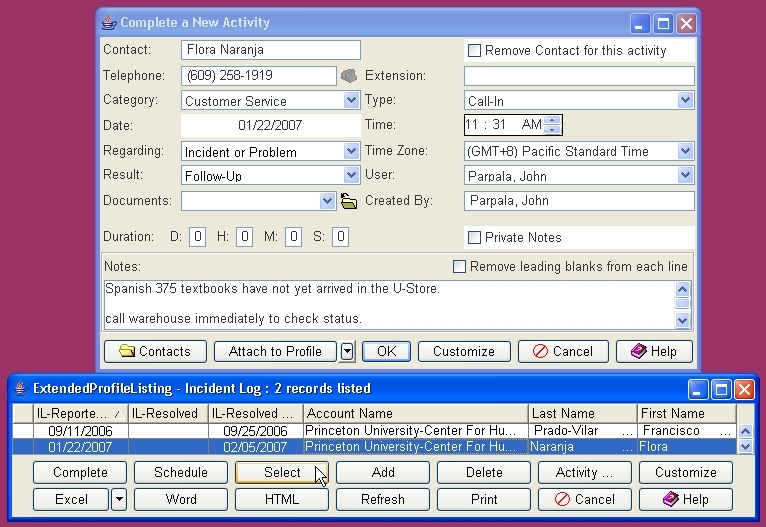Click the Refresh button
Viewport: 766px width, 527px height.
click(383, 499)
